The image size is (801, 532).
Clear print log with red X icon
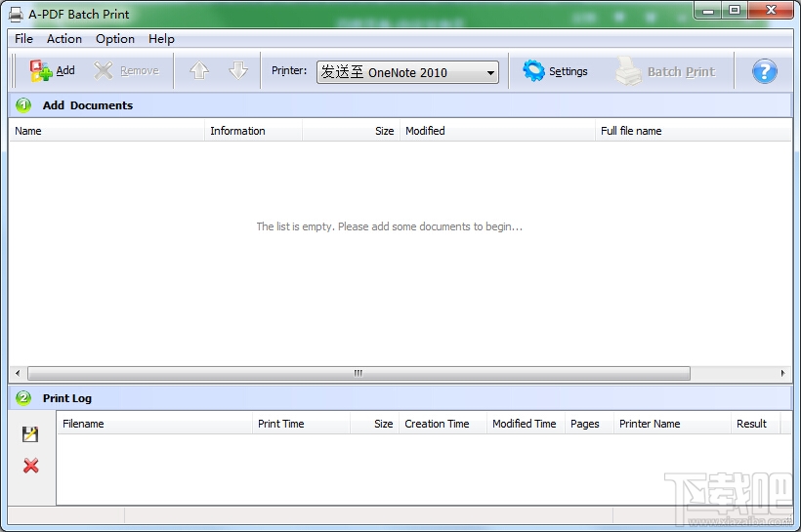30,465
